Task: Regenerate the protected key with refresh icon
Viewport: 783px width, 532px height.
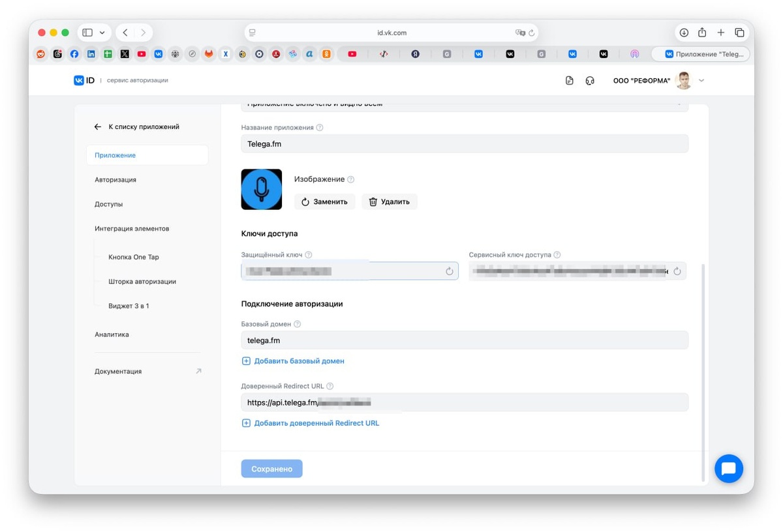Action: pyautogui.click(x=449, y=271)
